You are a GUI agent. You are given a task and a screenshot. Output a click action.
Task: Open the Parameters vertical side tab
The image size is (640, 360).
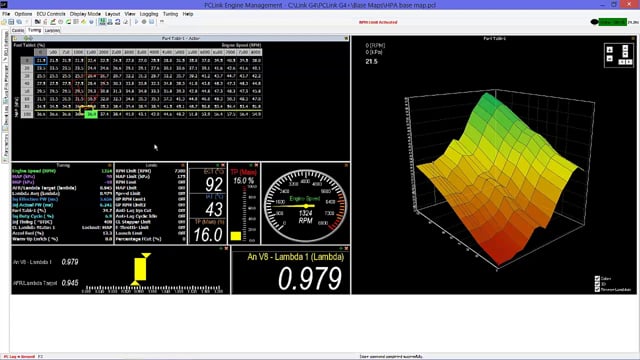(5, 148)
